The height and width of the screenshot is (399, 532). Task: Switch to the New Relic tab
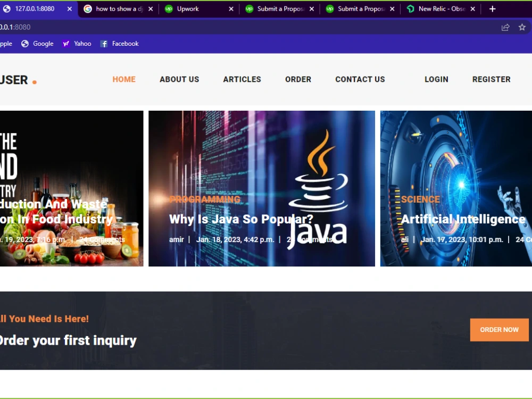click(440, 9)
